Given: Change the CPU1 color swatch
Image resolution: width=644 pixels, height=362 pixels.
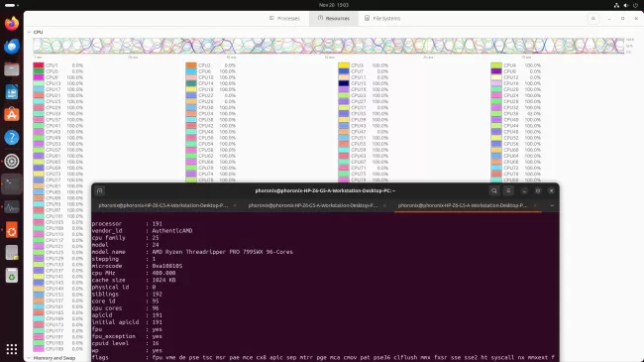Looking at the screenshot, I should point(39,65).
